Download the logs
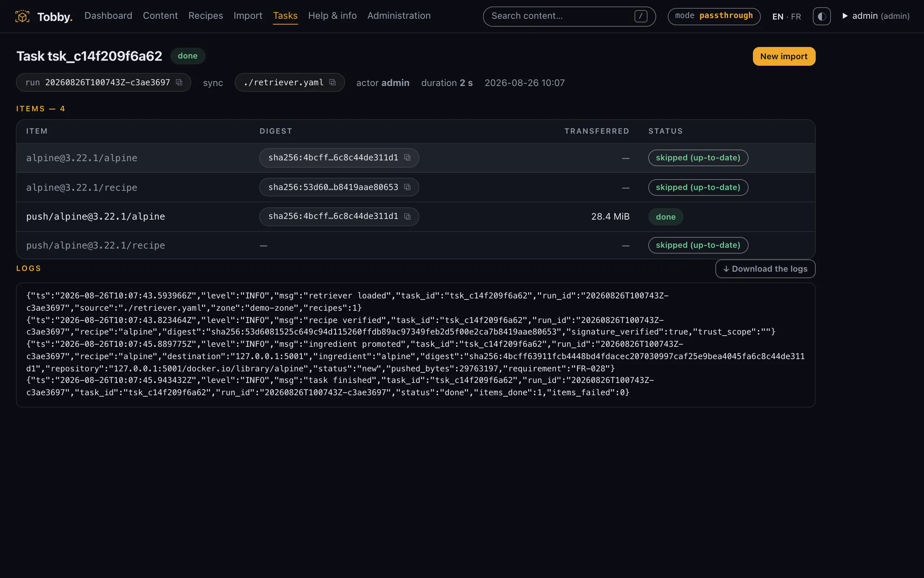Image resolution: width=924 pixels, height=578 pixels. click(765, 269)
